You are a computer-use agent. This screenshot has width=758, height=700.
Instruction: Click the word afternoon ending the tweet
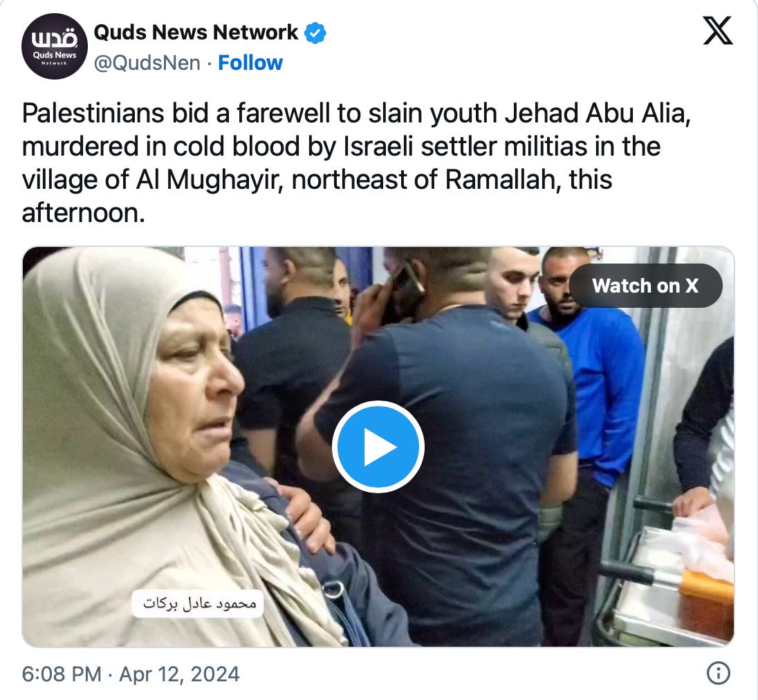[x=84, y=213]
